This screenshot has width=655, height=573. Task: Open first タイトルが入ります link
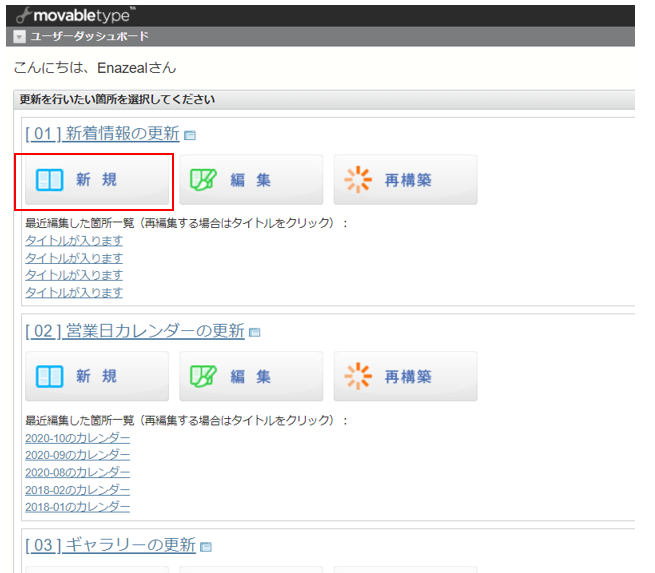point(74,241)
